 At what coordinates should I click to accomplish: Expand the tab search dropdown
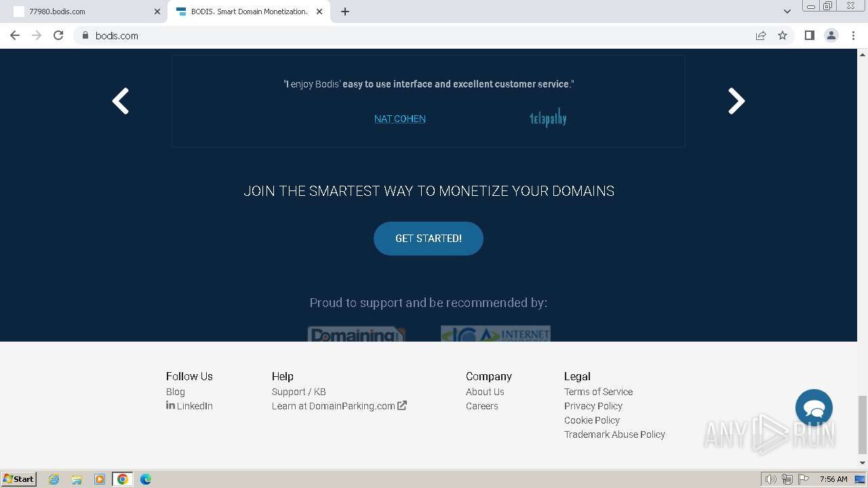(787, 12)
